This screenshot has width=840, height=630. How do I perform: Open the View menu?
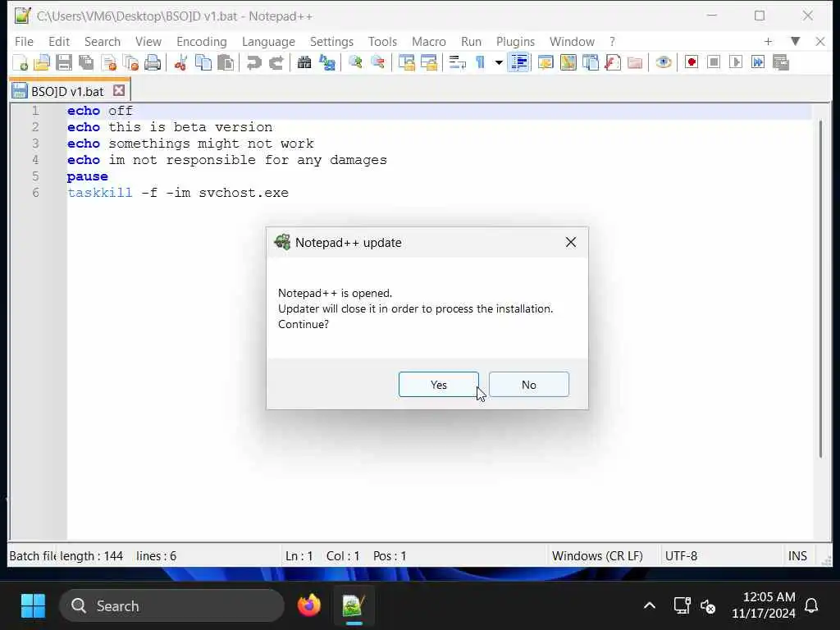(148, 41)
